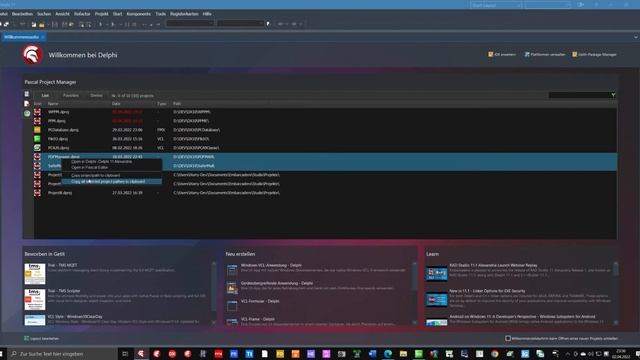Click the filter funnel icon of Project Manager

coord(613,95)
